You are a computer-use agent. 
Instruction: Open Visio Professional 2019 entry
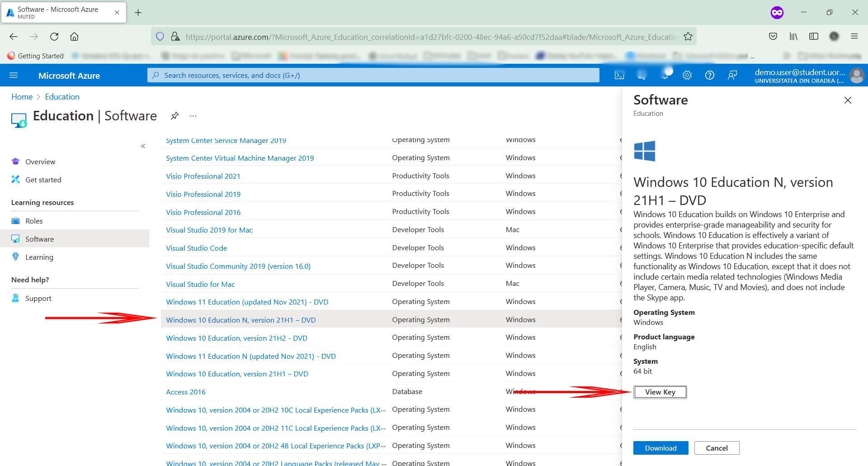(203, 194)
